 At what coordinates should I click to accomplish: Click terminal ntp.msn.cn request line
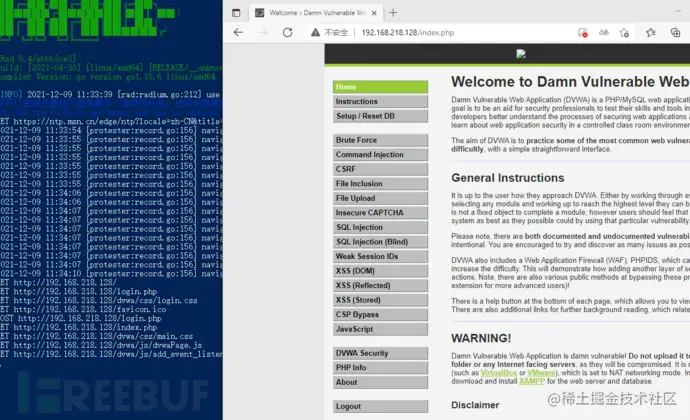[111, 122]
